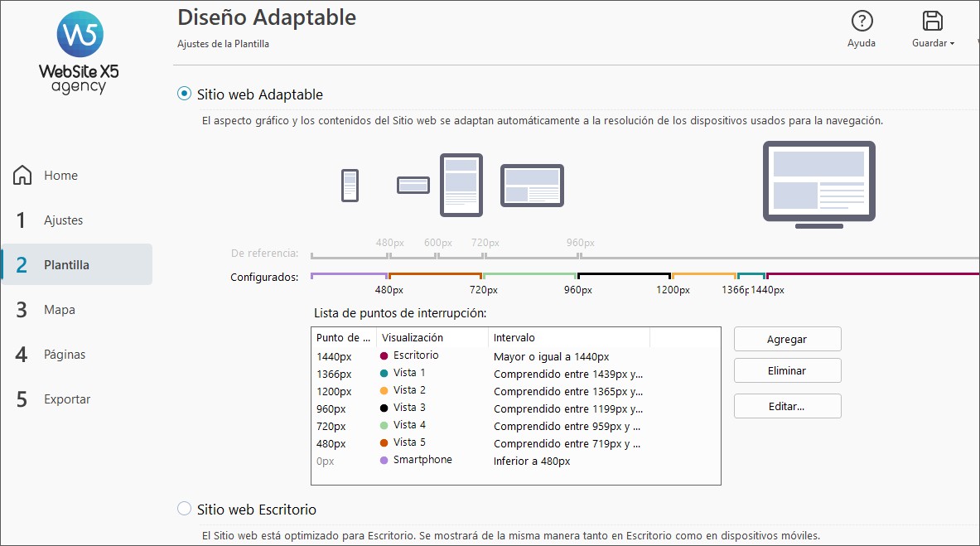Click the purple Smartphone color dot
This screenshot has height=546, width=980.
[384, 461]
